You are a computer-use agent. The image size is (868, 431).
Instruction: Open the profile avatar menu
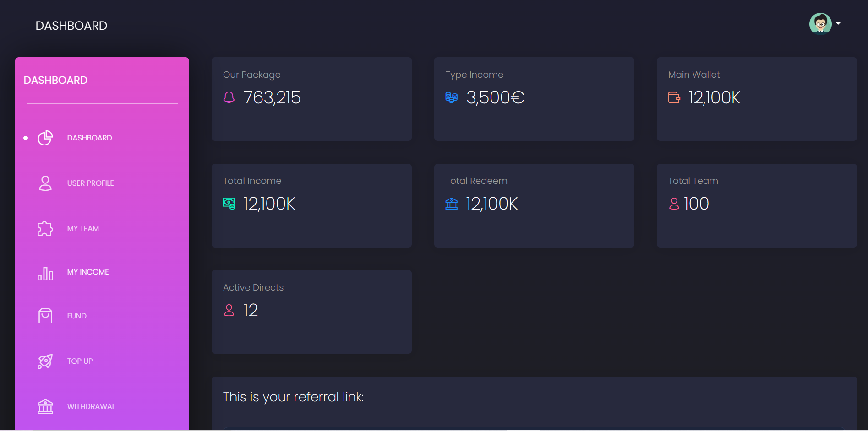coord(820,24)
